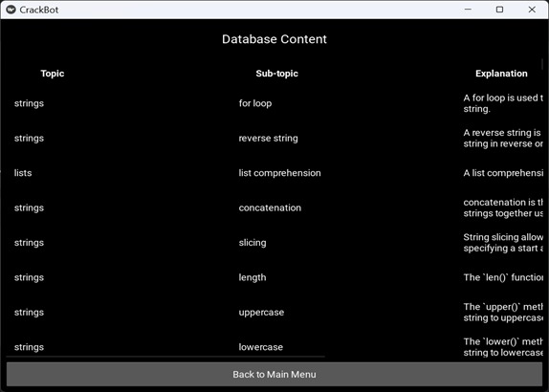Click the 'len()' function explanation cell
This screenshot has width=549, height=392.
click(x=503, y=277)
